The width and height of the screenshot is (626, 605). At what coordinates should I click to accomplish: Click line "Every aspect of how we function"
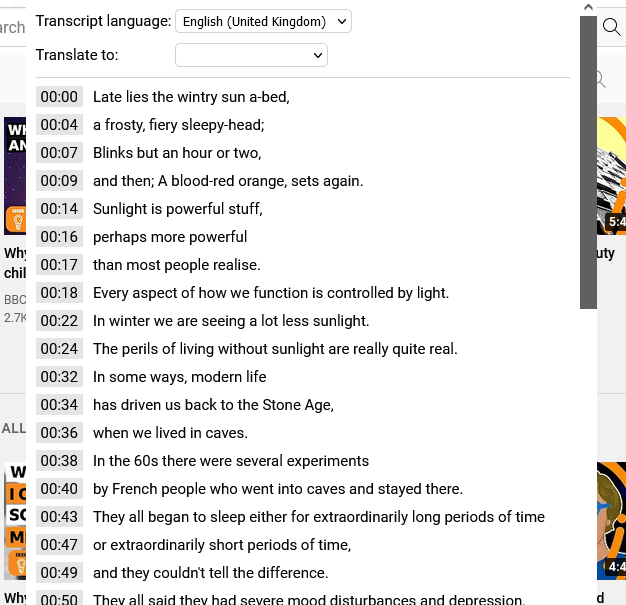(x=271, y=293)
